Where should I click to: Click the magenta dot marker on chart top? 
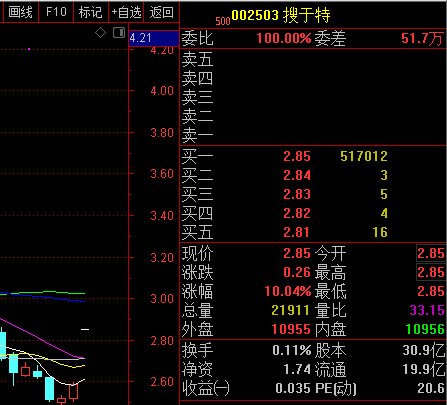click(29, 49)
